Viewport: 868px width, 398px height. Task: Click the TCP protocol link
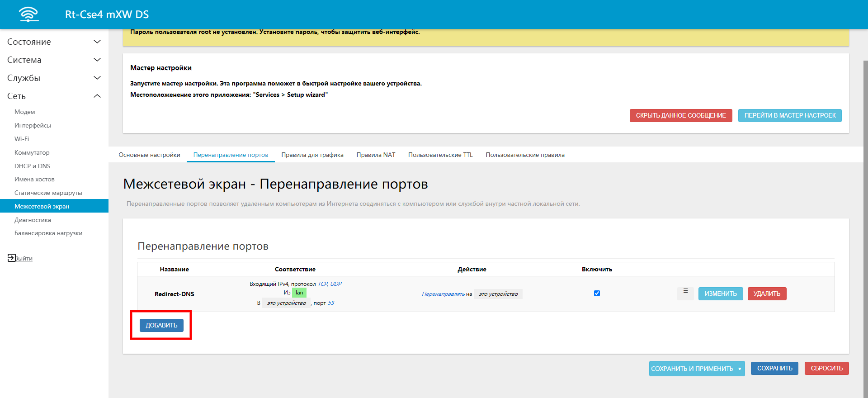point(322,284)
